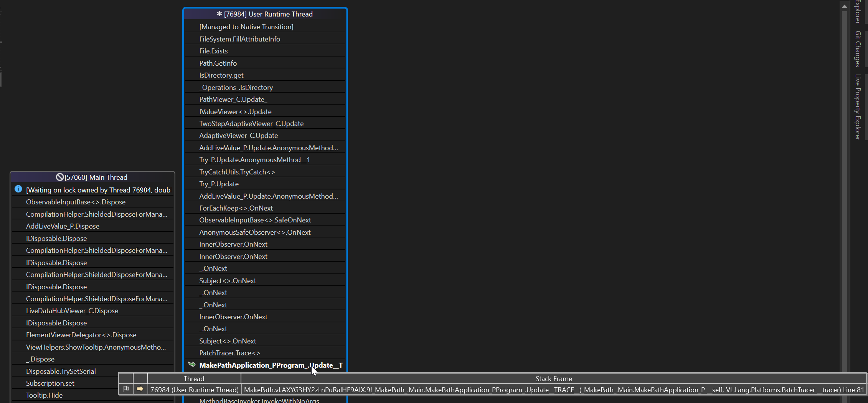Open the Git Changes side tab
Viewport: 868px width, 403px height.
pyautogui.click(x=858, y=49)
